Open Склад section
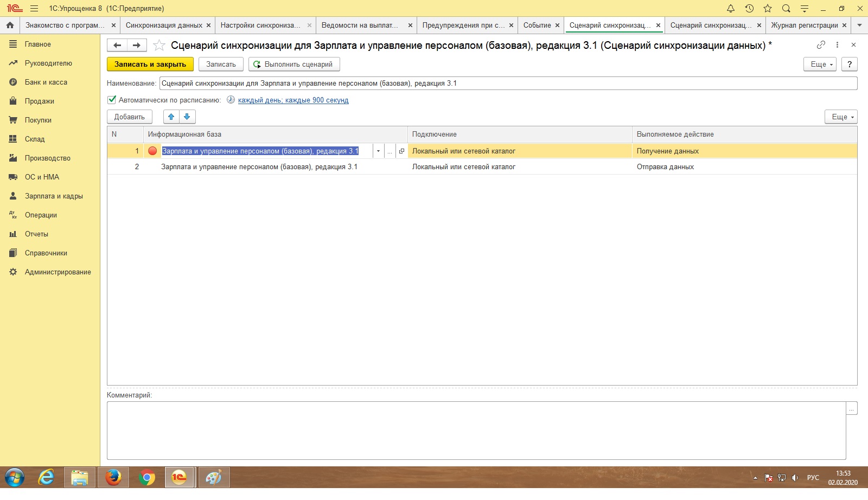The image size is (868, 500). pyautogui.click(x=35, y=139)
